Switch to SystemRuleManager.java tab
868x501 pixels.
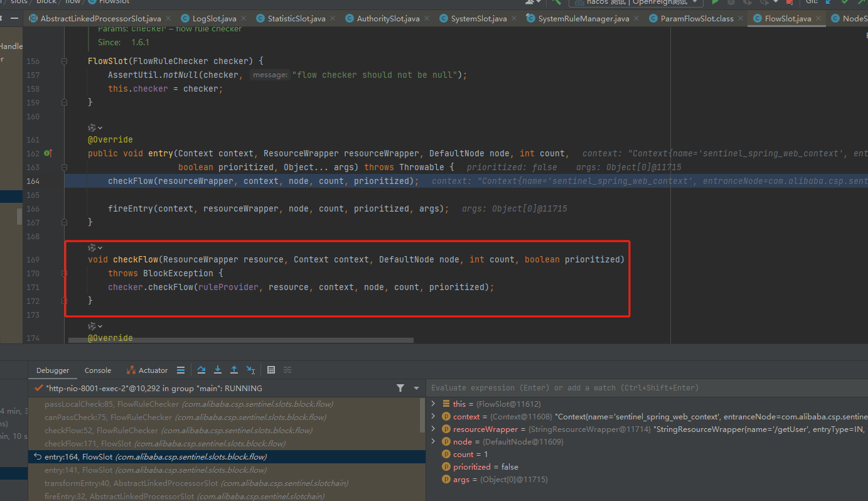(584, 18)
